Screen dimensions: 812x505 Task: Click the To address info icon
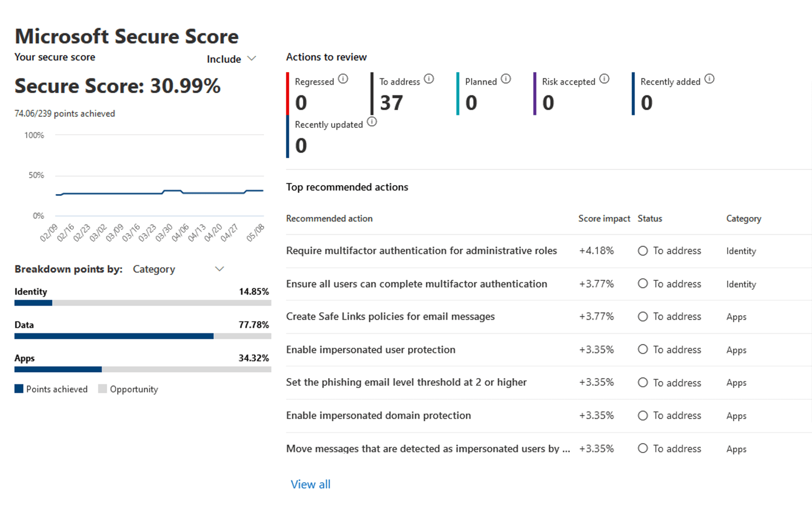coord(429,79)
